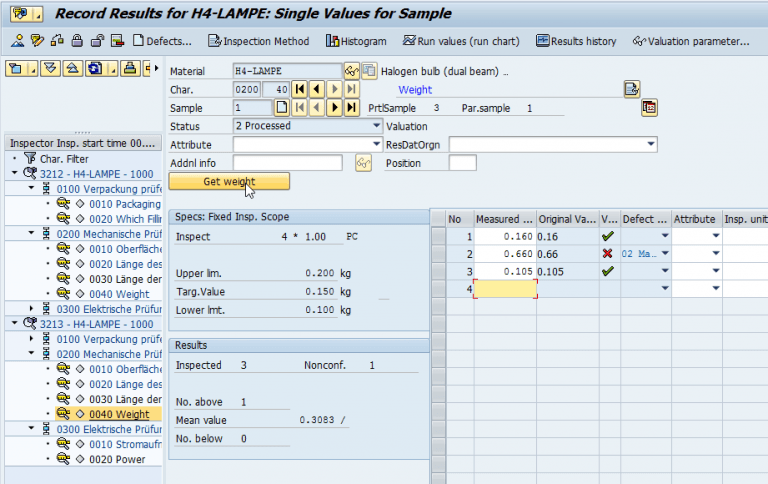Click the Measured column header
The image size is (768, 484).
point(505,219)
